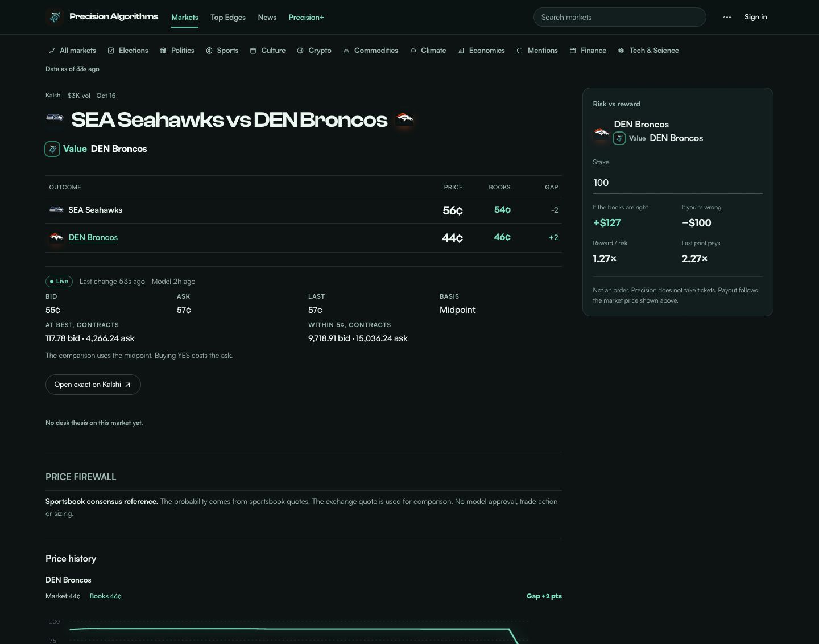The height and width of the screenshot is (644, 819).
Task: Click the Seahawks logo in the outcome table
Action: pyautogui.click(x=56, y=210)
